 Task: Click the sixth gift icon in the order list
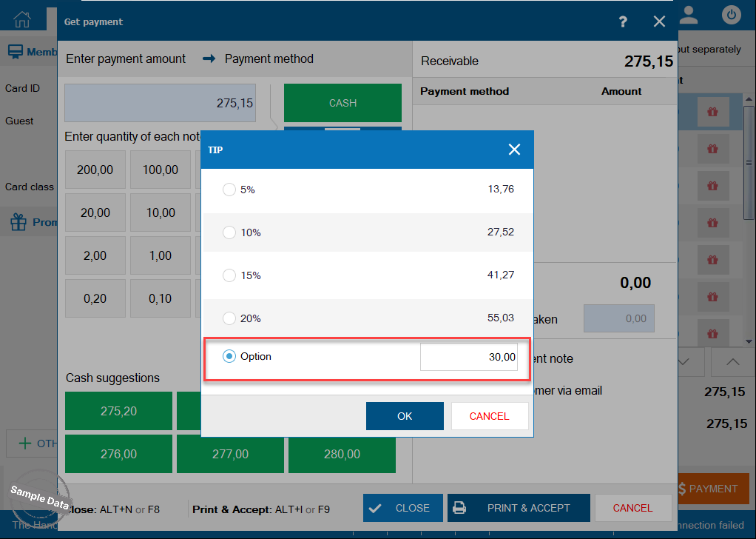click(x=712, y=297)
